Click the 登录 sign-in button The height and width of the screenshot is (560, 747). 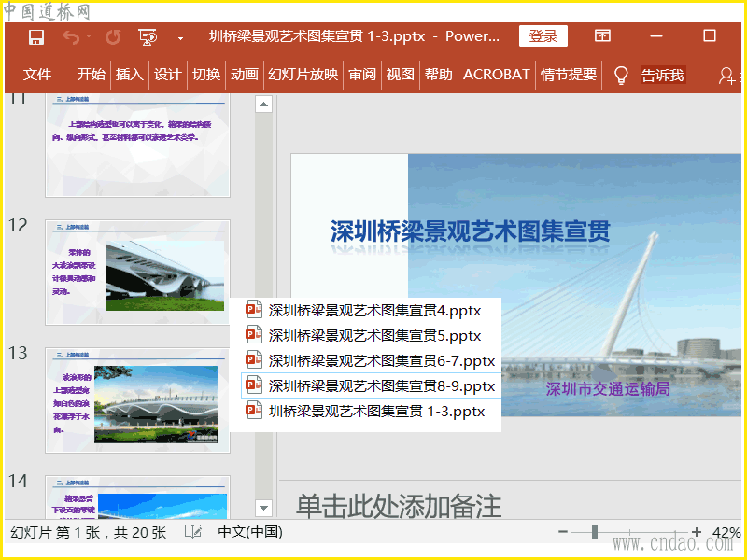pos(543,36)
